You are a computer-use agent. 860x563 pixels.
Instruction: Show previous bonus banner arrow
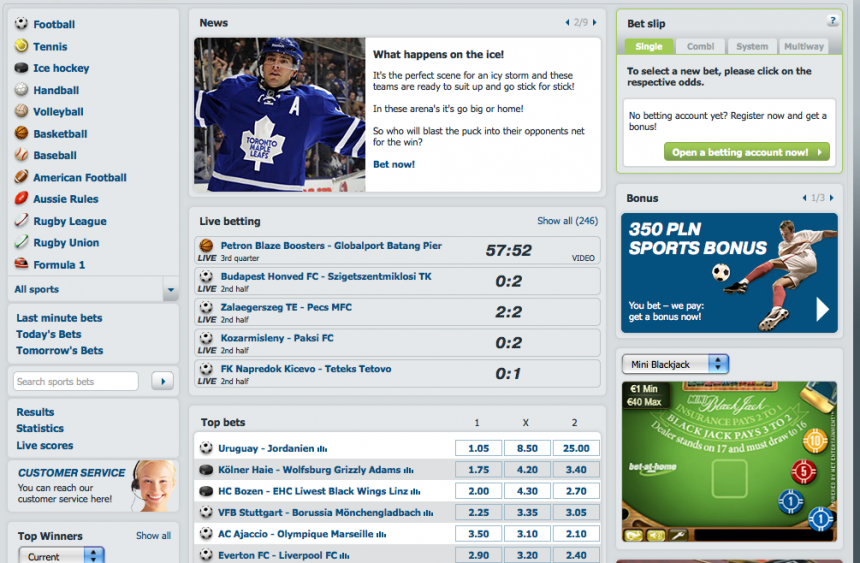tap(805, 198)
